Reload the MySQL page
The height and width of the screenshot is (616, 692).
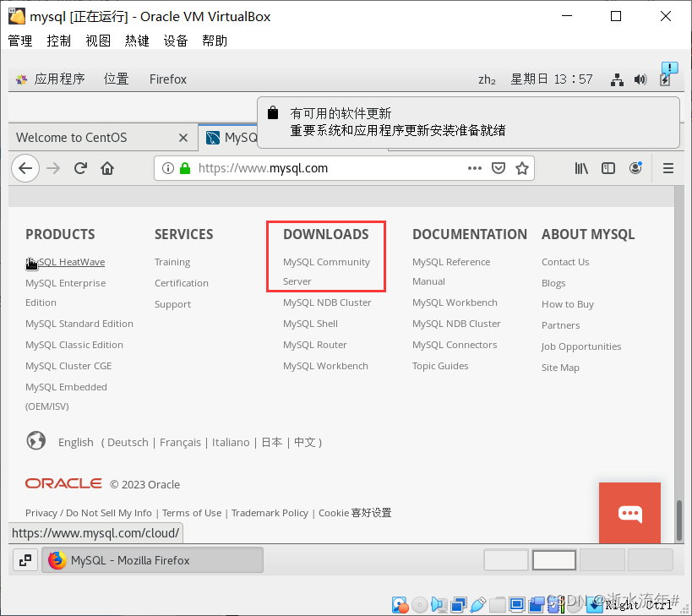click(x=79, y=168)
